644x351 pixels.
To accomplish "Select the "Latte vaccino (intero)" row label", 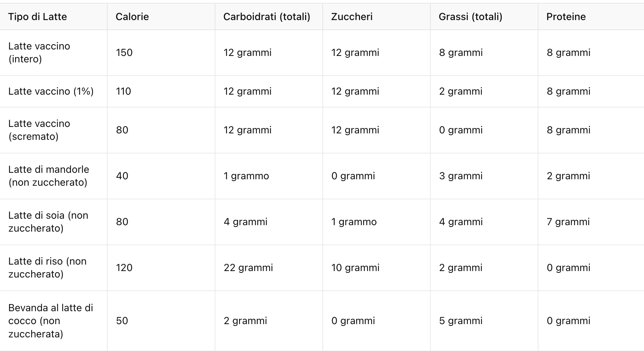I will click(x=39, y=52).
